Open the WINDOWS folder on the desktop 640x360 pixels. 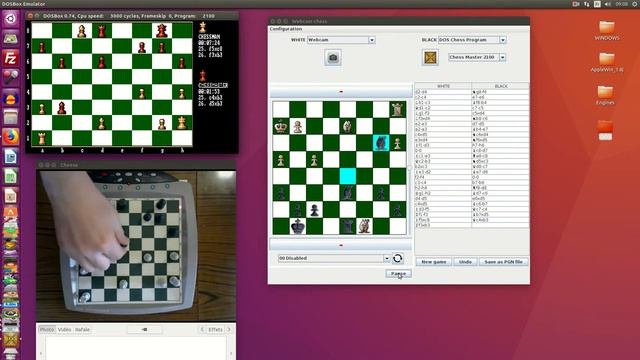point(607,31)
